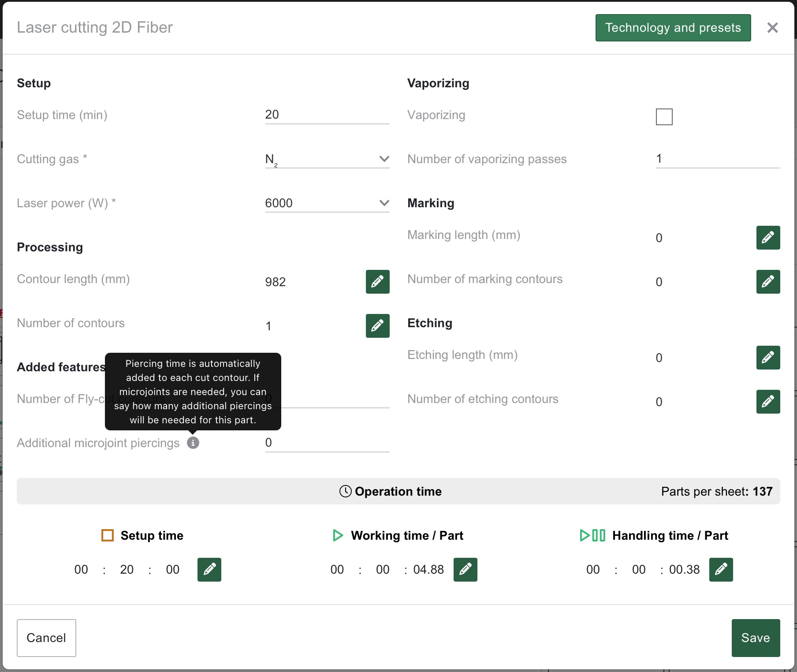The width and height of the screenshot is (797, 672).
Task: Edit Handling time per part
Action: (721, 570)
